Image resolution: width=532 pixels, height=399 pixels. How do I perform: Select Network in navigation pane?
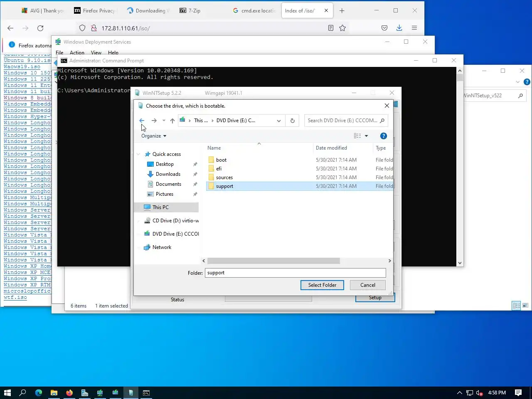tap(162, 247)
